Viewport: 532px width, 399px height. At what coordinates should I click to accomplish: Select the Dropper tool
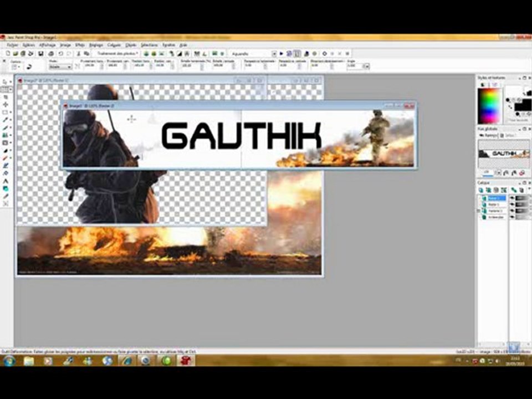pos(5,120)
